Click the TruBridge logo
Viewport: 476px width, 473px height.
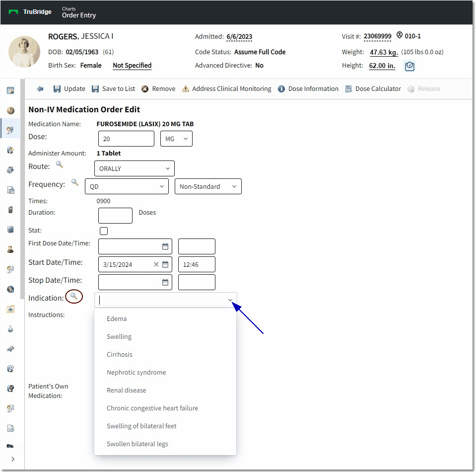pyautogui.click(x=30, y=12)
